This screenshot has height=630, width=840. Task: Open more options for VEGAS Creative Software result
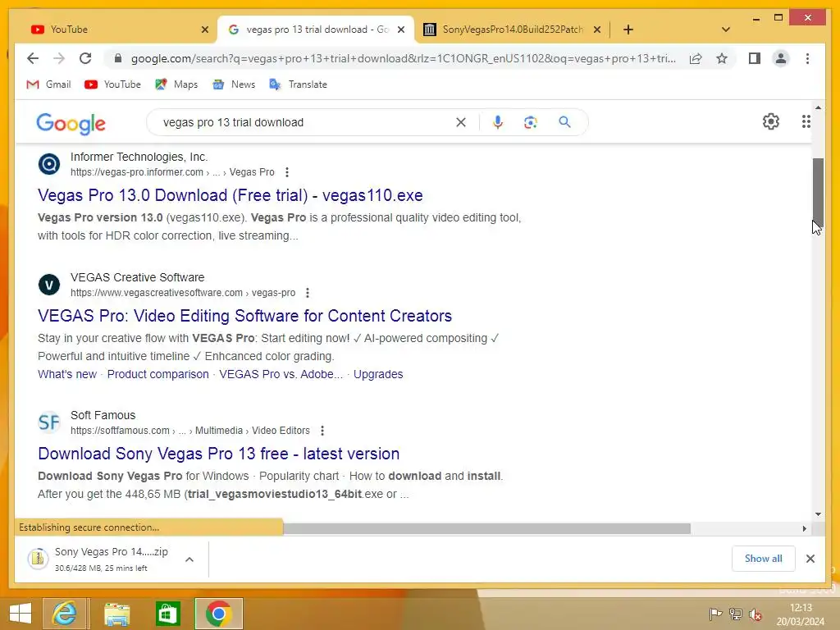[x=308, y=293]
